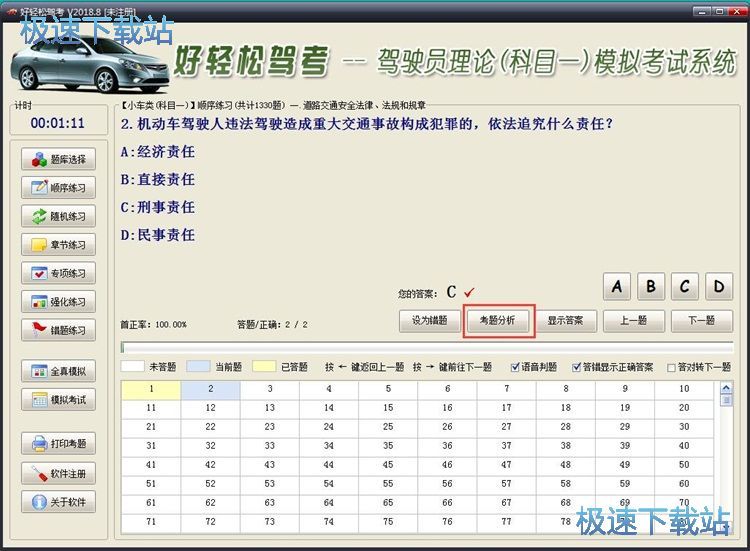The image size is (750, 551).
Task: Open the 题库选择 question bank button
Action: point(58,159)
